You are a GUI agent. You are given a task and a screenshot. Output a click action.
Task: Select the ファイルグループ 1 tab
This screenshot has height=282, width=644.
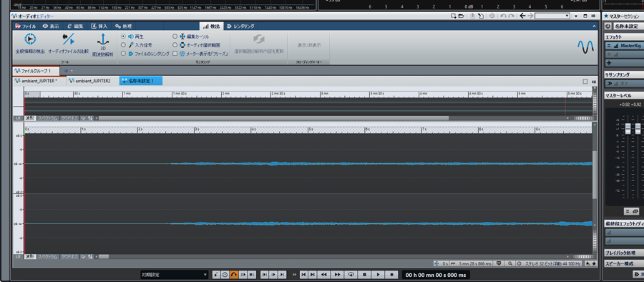pyautogui.click(x=36, y=71)
